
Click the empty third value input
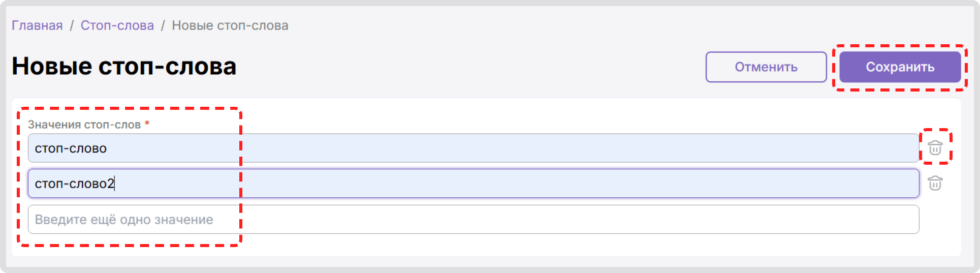473,220
